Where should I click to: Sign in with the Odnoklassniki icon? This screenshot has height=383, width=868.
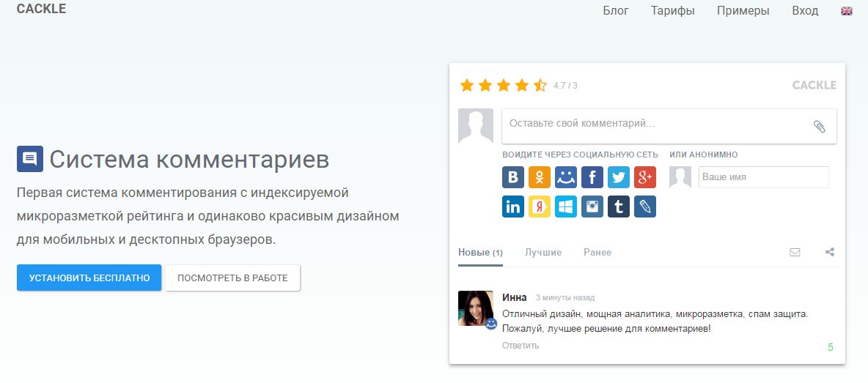coord(539,177)
